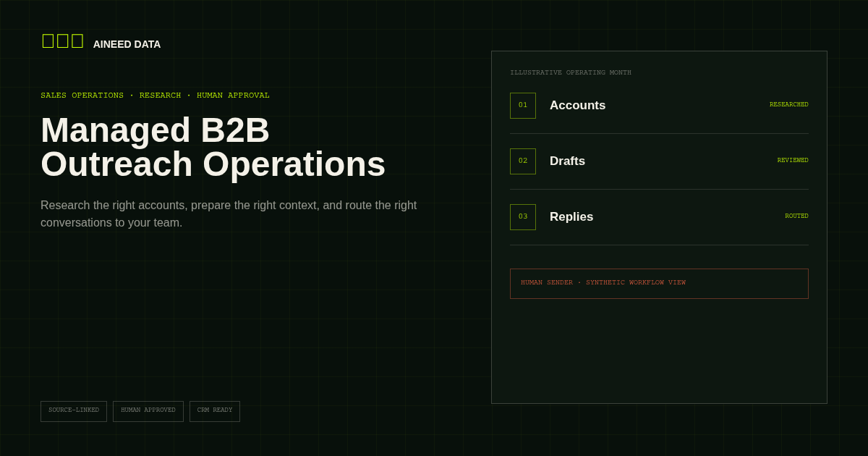Click the Research the right accounts description paragraph
Viewport: 868px width, 456px height.
(x=229, y=214)
